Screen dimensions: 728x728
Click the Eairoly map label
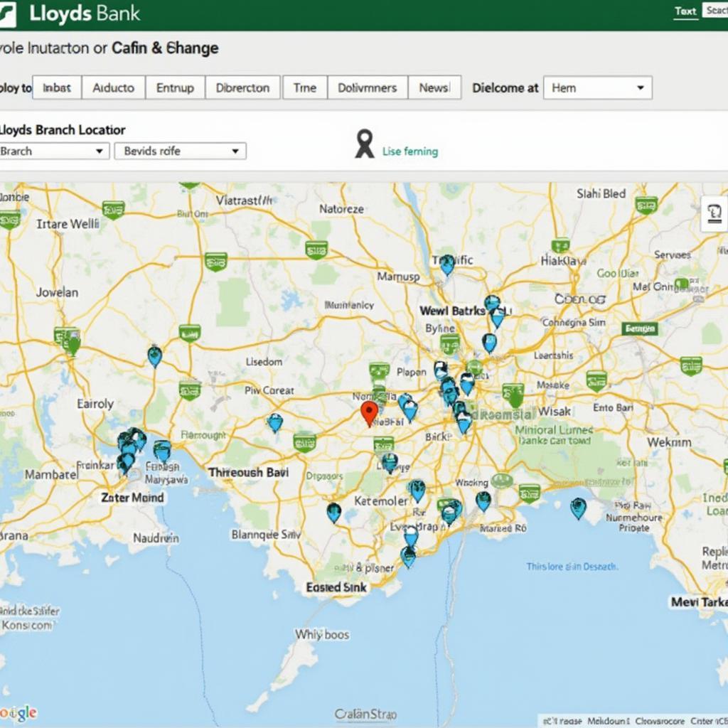95,404
